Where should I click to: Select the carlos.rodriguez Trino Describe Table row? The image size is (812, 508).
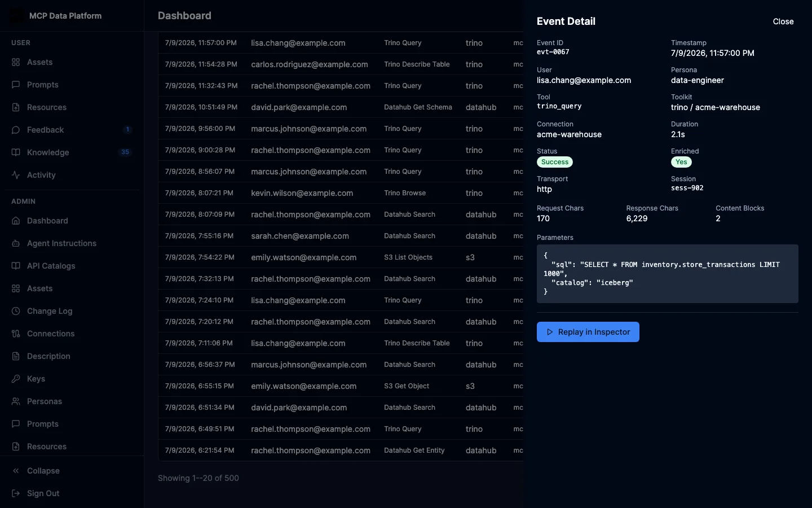click(x=341, y=64)
